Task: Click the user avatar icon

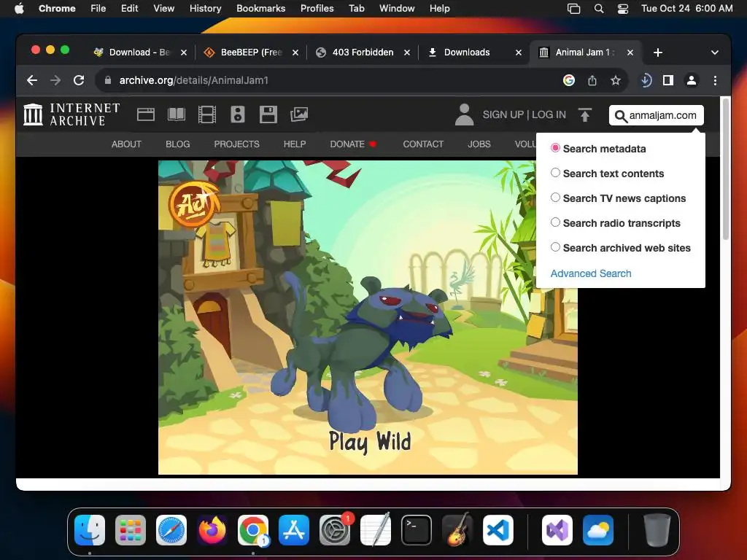Action: pos(464,114)
